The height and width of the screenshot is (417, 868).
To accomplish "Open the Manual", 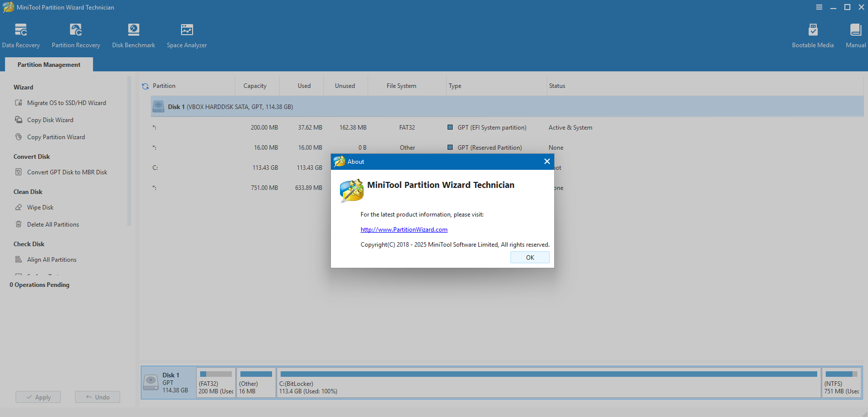I will (855, 36).
